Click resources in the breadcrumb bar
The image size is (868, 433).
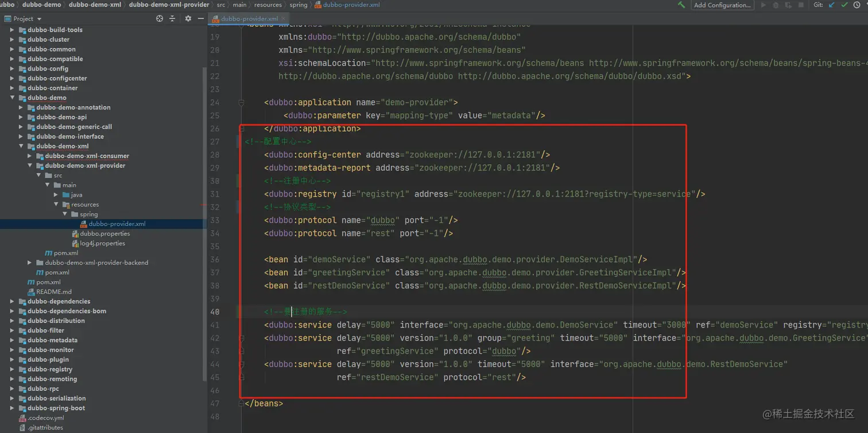point(268,5)
